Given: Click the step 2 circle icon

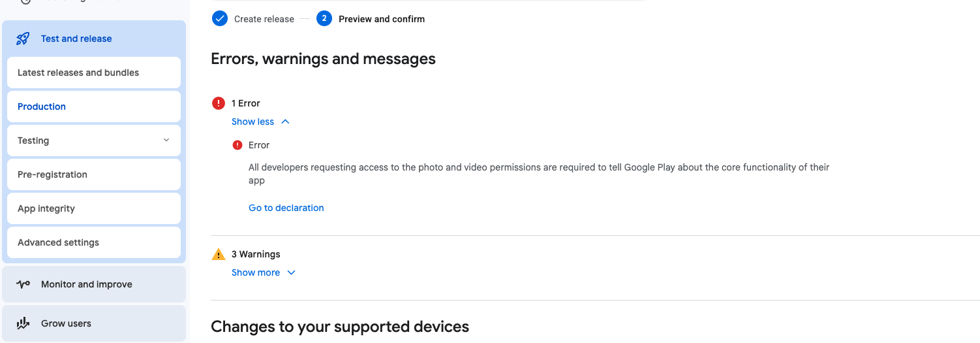Looking at the screenshot, I should [x=324, y=19].
